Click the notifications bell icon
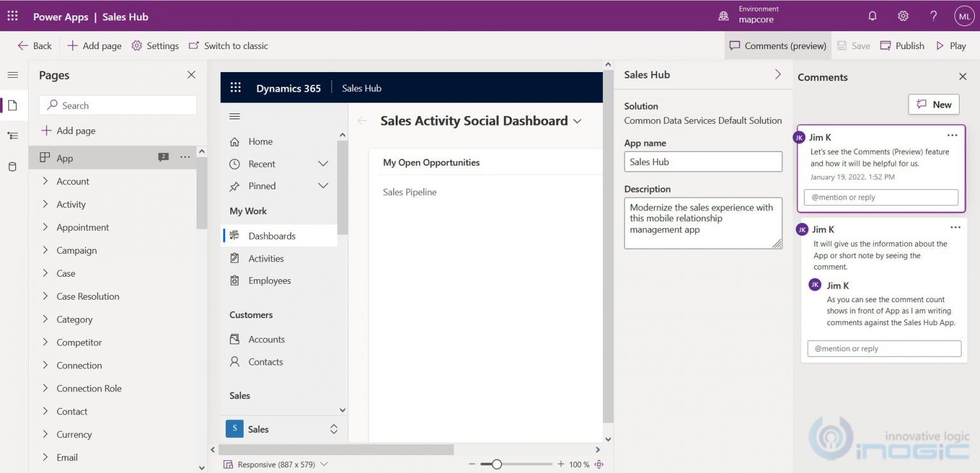The height and width of the screenshot is (473, 980). pos(872,16)
